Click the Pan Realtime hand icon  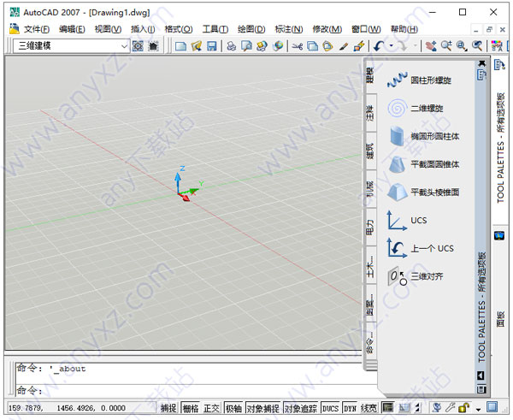pos(431,46)
